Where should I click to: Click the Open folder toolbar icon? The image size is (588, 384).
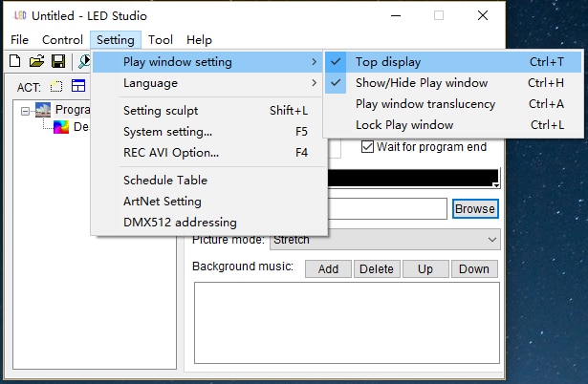tap(36, 61)
